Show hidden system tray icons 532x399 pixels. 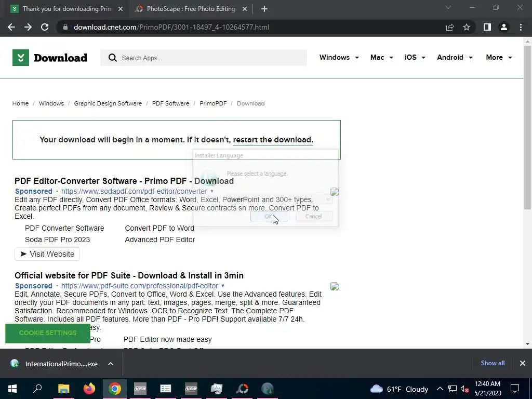tap(440, 389)
